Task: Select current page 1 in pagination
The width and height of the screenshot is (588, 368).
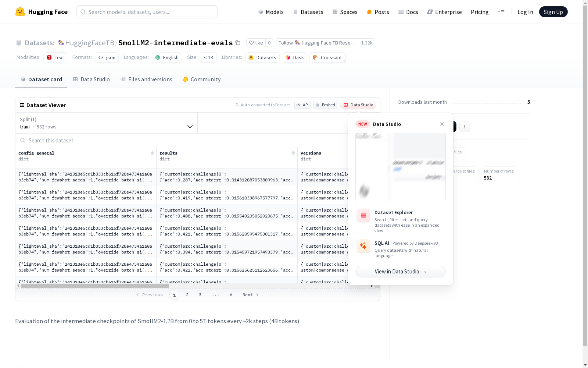Action: click(174, 295)
